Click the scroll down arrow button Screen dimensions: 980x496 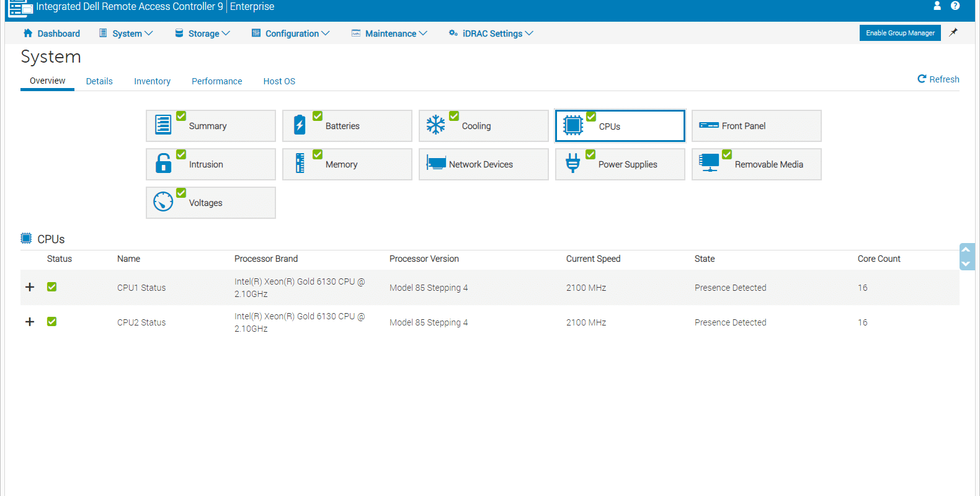point(966,263)
